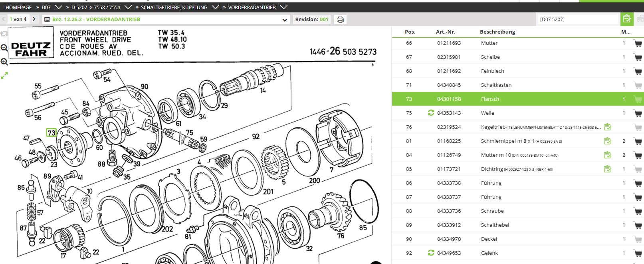This screenshot has width=644, height=264.
Task: Expand diagram to fullscreen with green arrows
Action: tap(4, 76)
